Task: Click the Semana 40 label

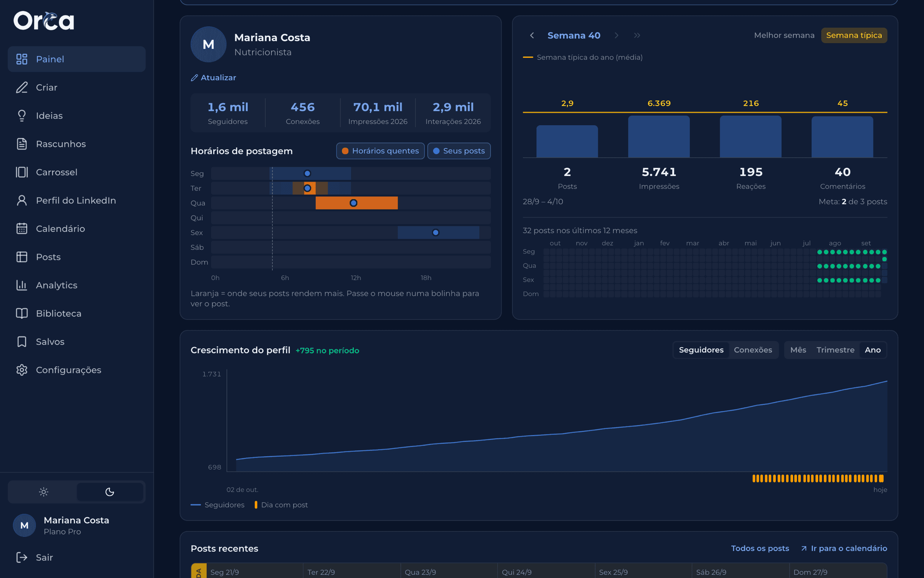Action: click(574, 35)
